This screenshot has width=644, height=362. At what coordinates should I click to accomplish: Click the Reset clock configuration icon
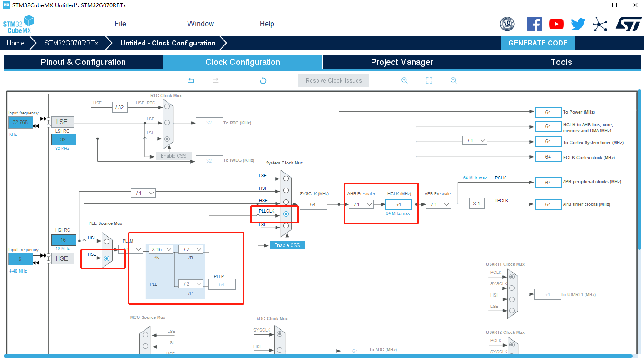click(x=263, y=80)
